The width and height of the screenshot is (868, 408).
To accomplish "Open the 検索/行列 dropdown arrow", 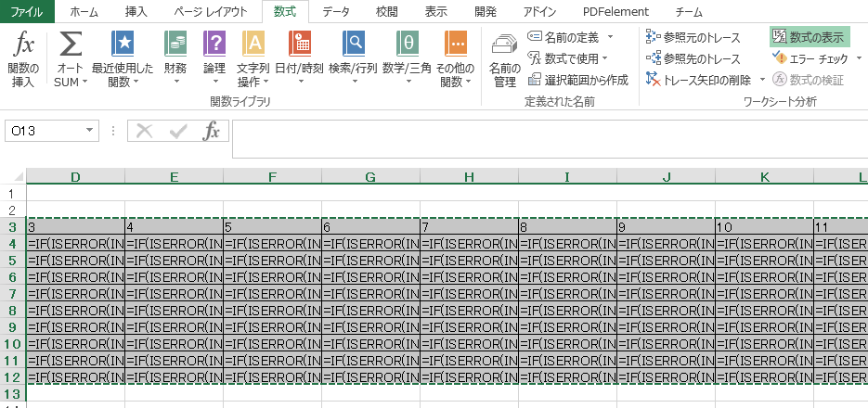I will pos(353,83).
